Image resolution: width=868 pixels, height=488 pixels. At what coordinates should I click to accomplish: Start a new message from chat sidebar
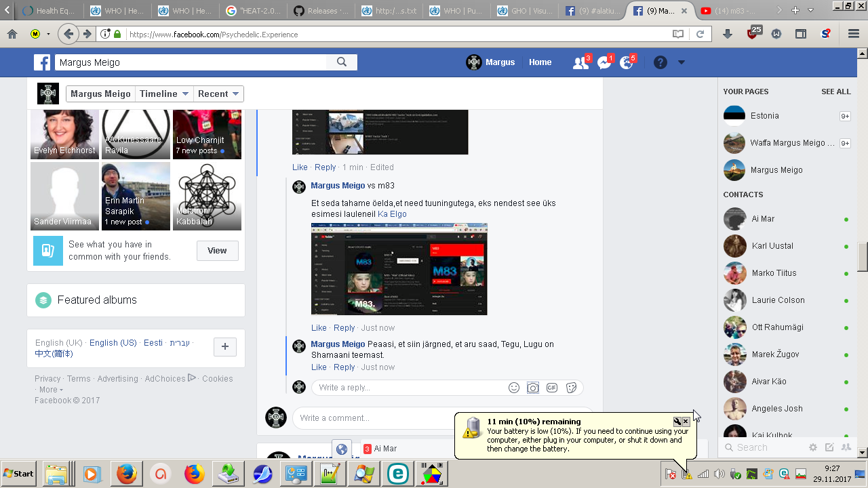point(829,447)
